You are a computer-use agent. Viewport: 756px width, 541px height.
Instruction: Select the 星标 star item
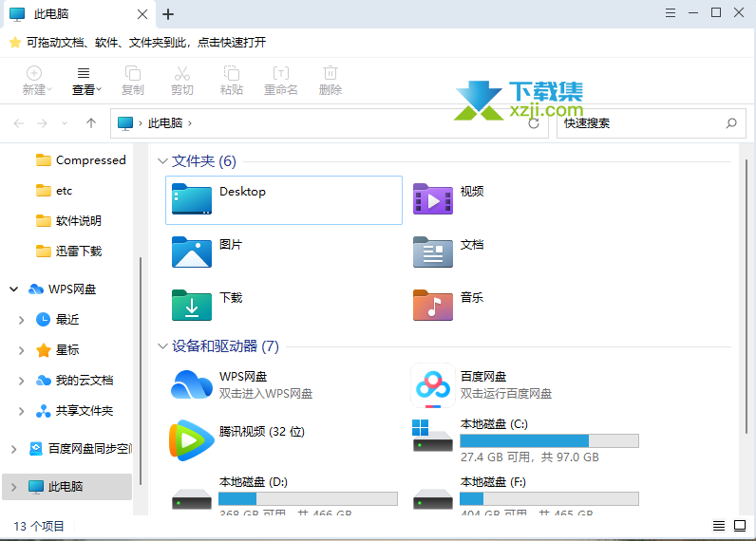point(57,349)
